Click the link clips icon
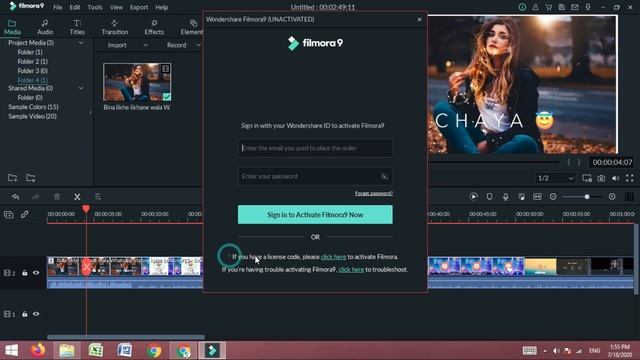 tap(24, 214)
